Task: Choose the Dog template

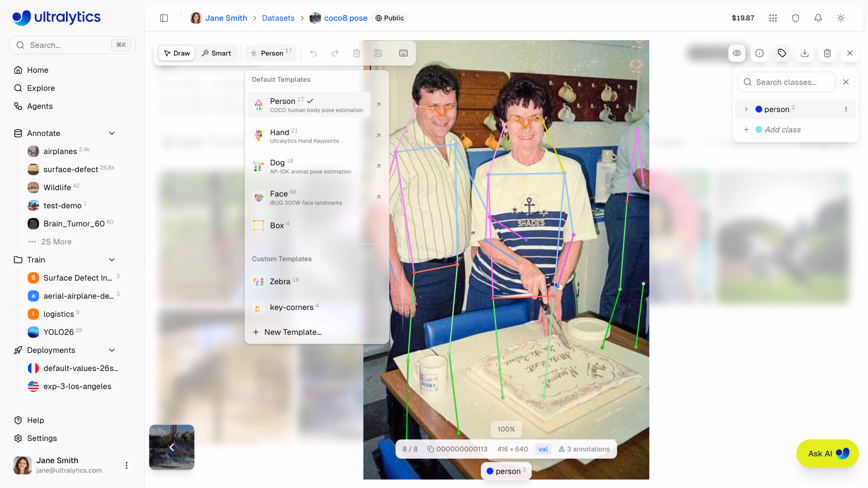Action: [x=309, y=166]
